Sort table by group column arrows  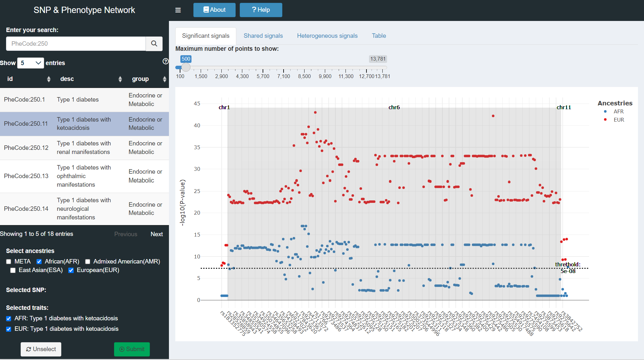coord(164,79)
